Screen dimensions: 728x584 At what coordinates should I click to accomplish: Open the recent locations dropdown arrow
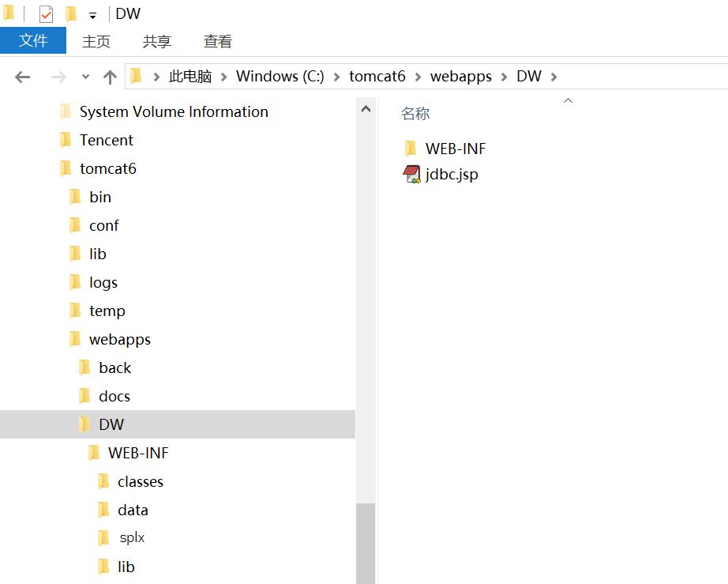coord(85,77)
